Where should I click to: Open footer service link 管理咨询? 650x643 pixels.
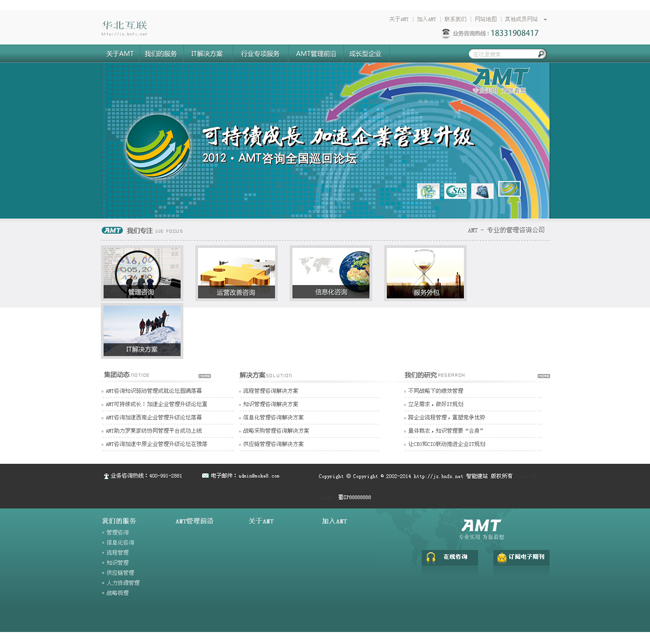[x=117, y=533]
